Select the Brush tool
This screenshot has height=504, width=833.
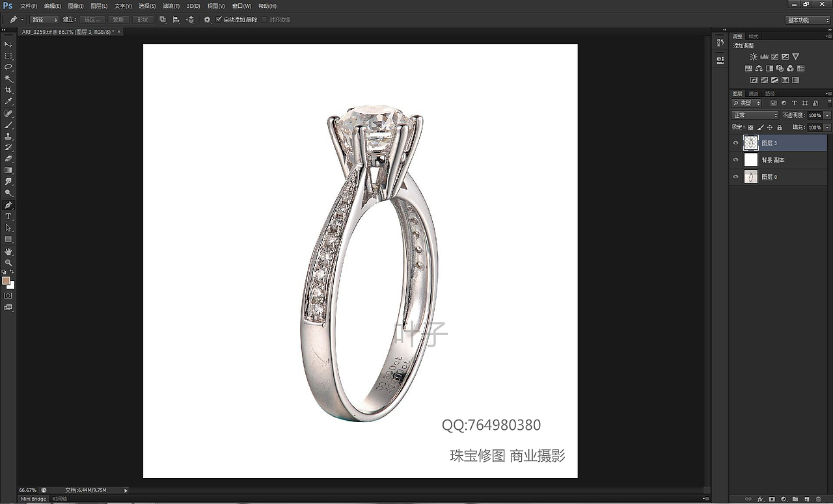coord(8,124)
